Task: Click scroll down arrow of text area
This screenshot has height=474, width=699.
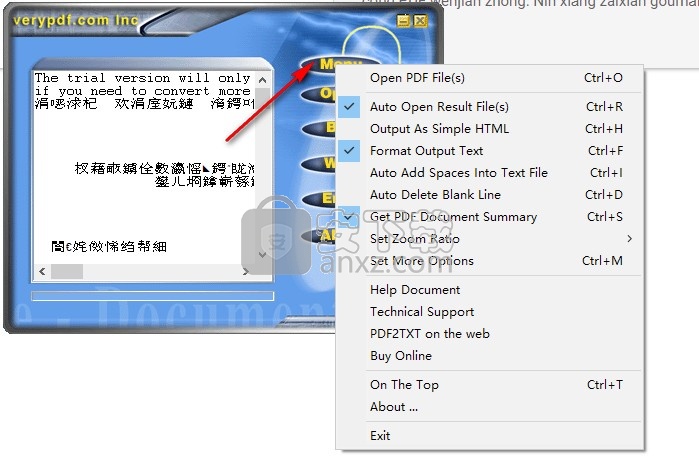Action: click(x=263, y=255)
